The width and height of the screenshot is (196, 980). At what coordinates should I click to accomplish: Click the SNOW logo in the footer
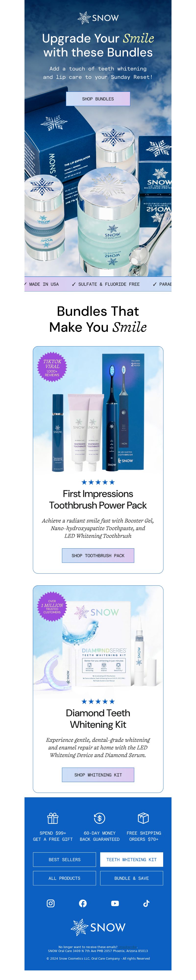(x=98, y=927)
